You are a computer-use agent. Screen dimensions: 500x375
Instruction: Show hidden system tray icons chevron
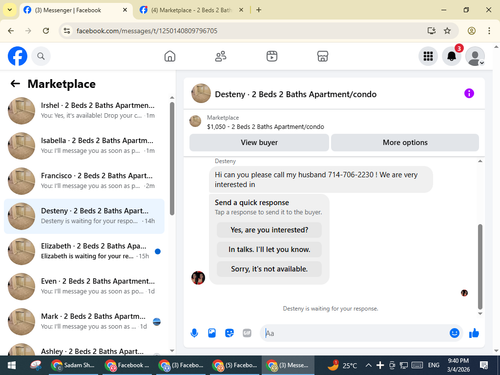pos(368,365)
